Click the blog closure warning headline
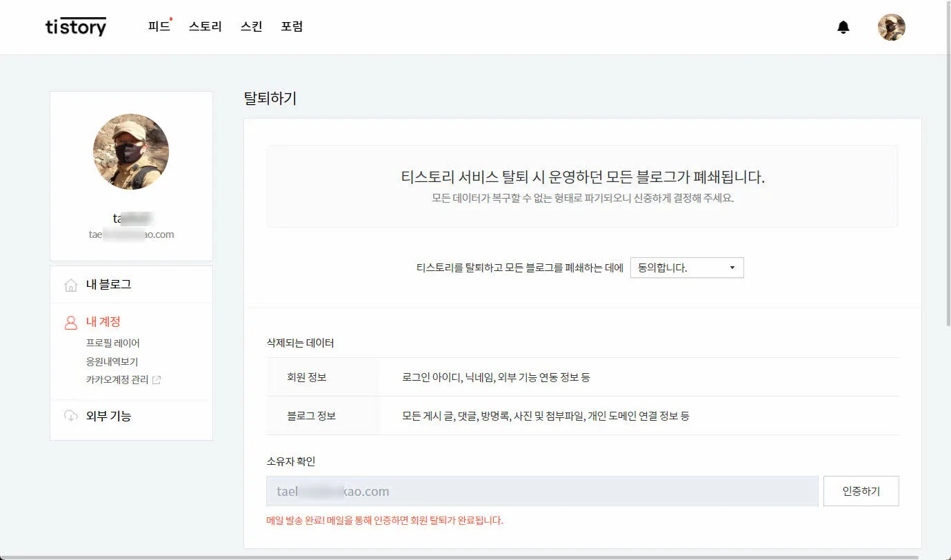 click(x=583, y=177)
